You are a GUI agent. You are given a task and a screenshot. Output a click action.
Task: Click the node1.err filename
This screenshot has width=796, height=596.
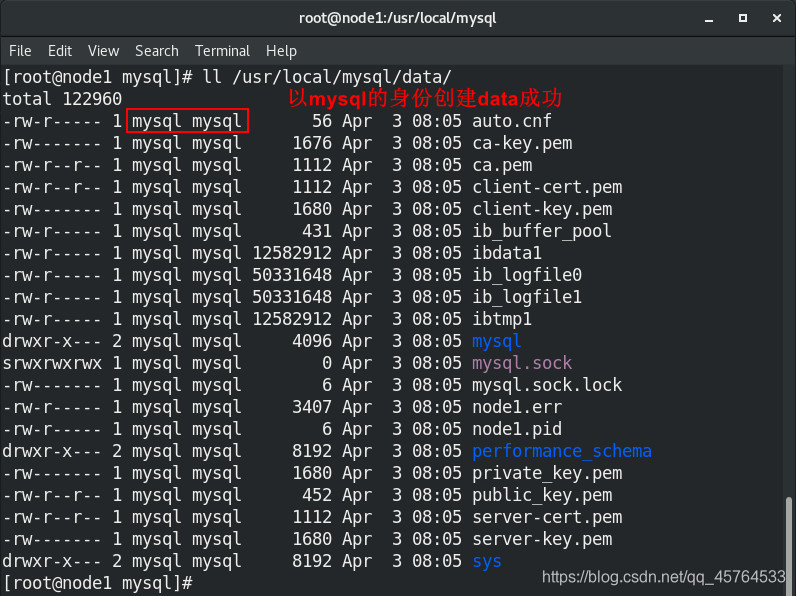point(517,407)
